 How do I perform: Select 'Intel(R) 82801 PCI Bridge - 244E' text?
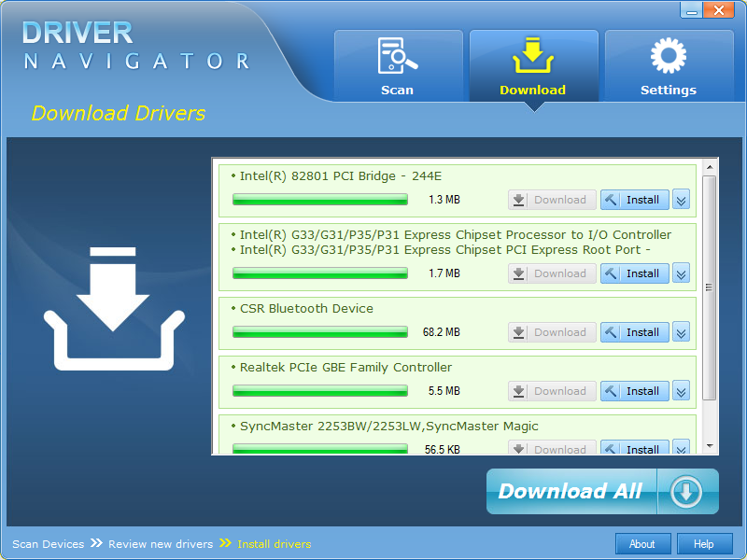(341, 176)
